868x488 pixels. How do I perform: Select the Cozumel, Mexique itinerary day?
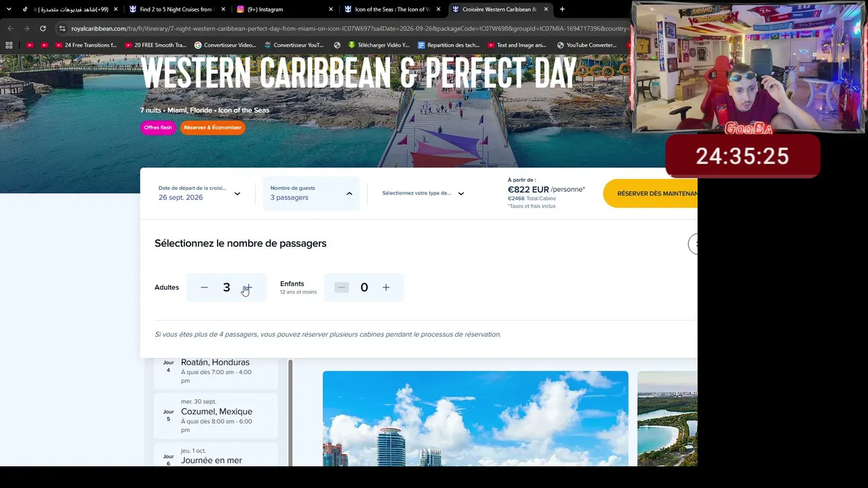[216, 415]
